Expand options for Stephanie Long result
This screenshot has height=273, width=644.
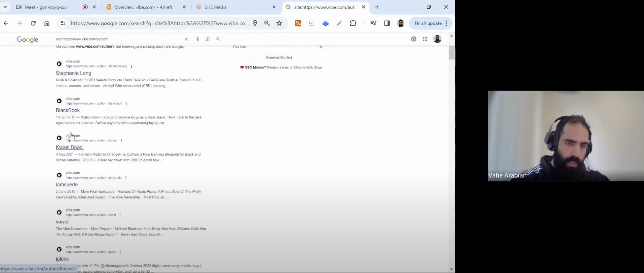click(131, 66)
